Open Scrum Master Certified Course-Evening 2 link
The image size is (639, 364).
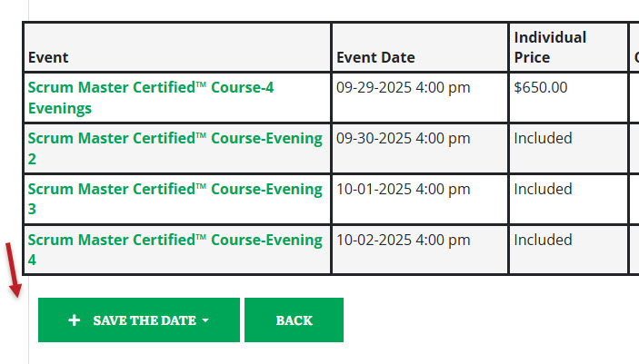coord(175,148)
